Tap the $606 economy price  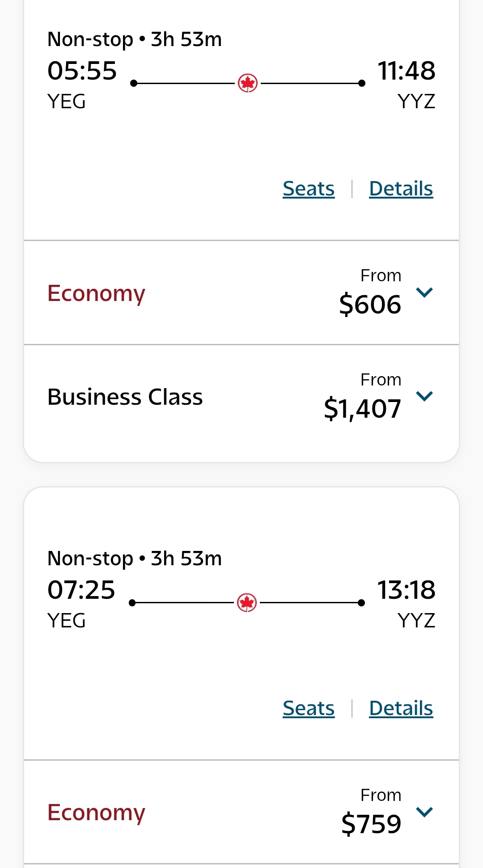coord(370,305)
